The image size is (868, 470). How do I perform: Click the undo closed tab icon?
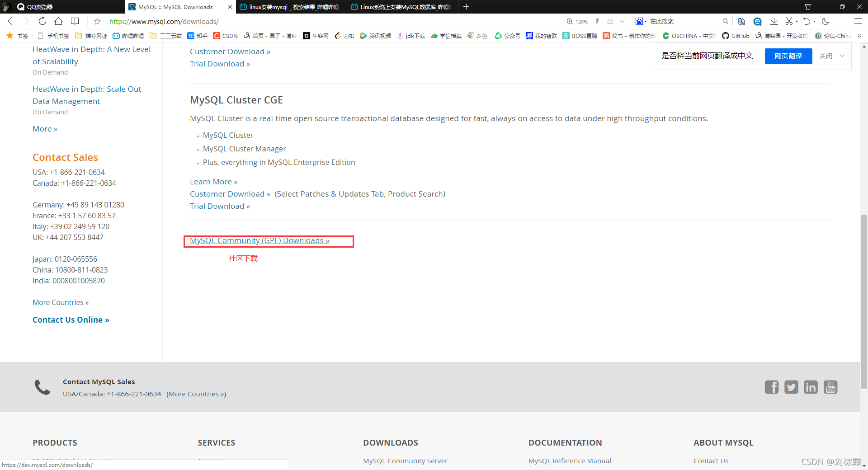point(807,21)
